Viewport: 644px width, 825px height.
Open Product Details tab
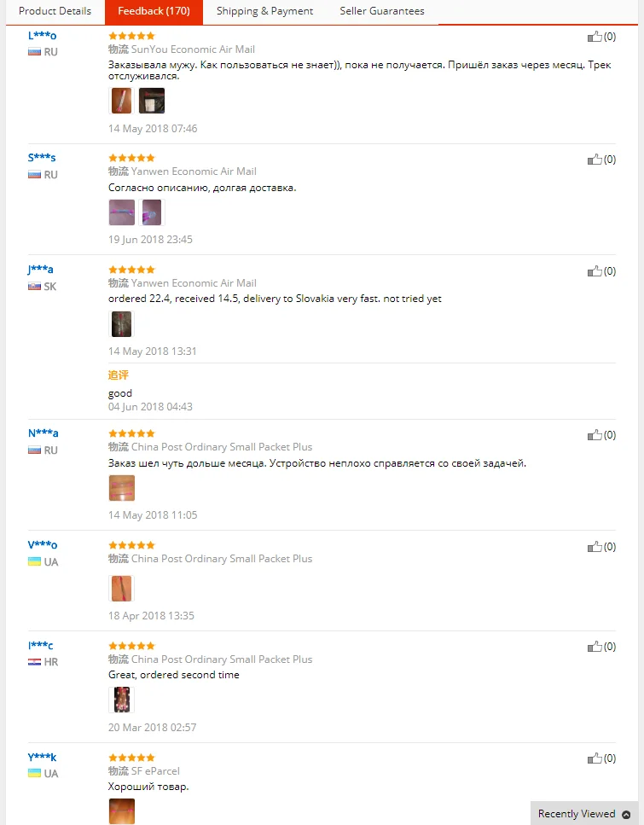click(x=55, y=11)
